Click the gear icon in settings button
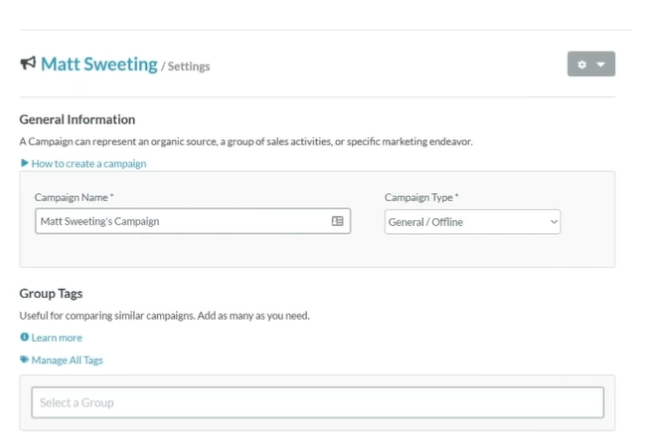The width and height of the screenshot is (646, 445). (583, 64)
